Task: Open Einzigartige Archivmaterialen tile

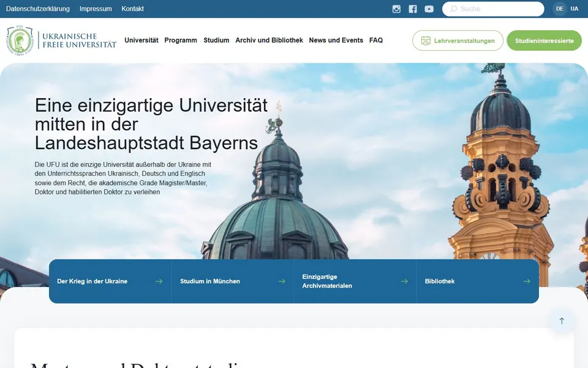Action: click(x=355, y=282)
